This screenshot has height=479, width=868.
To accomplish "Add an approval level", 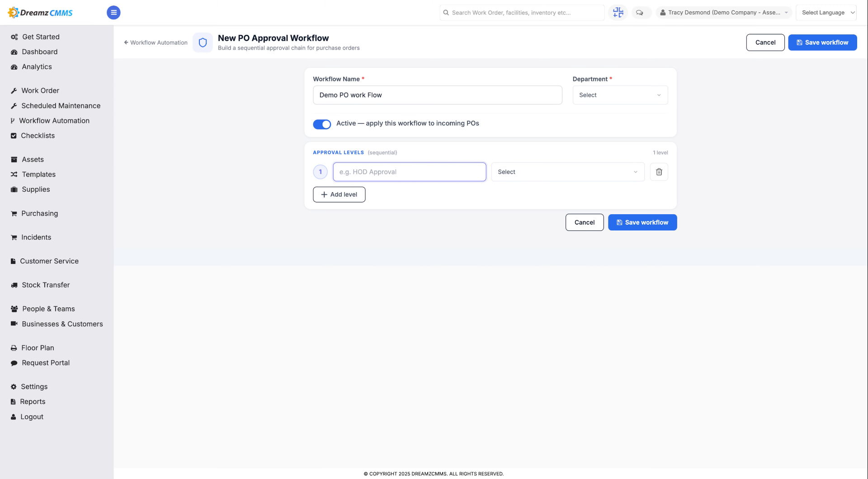I will tap(339, 194).
